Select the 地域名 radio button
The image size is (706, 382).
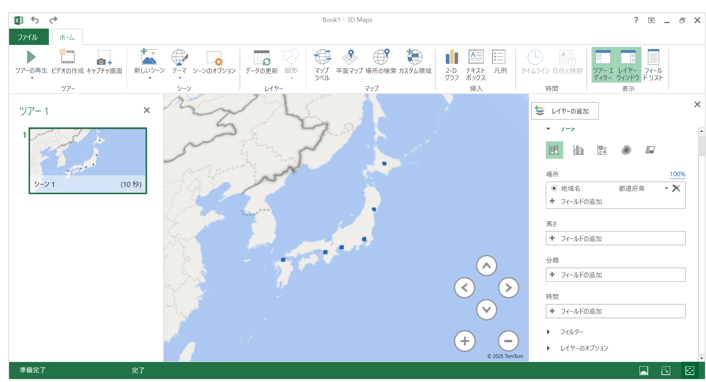click(x=553, y=188)
